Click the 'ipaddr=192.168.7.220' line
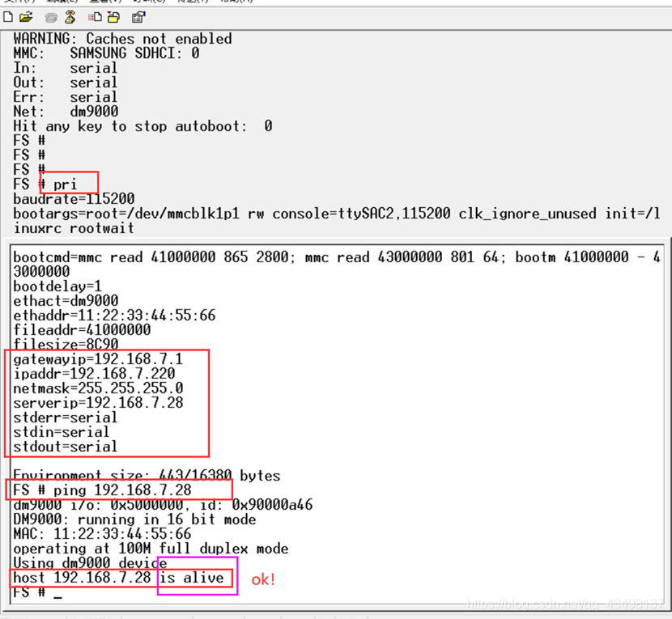Screen dimensions: 672x619 94,374
